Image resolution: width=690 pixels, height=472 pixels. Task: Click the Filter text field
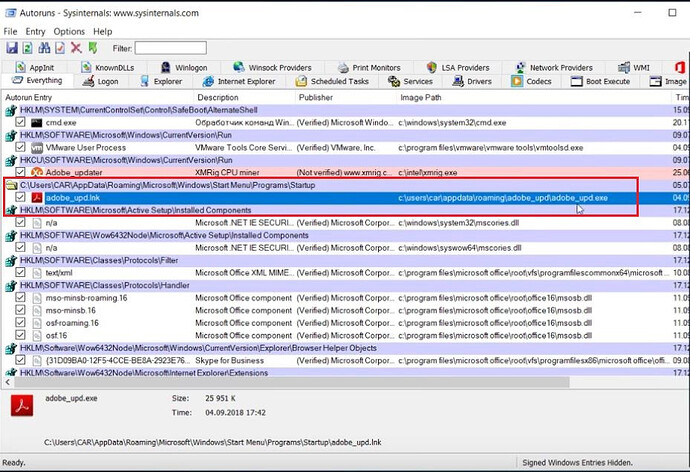point(171,48)
